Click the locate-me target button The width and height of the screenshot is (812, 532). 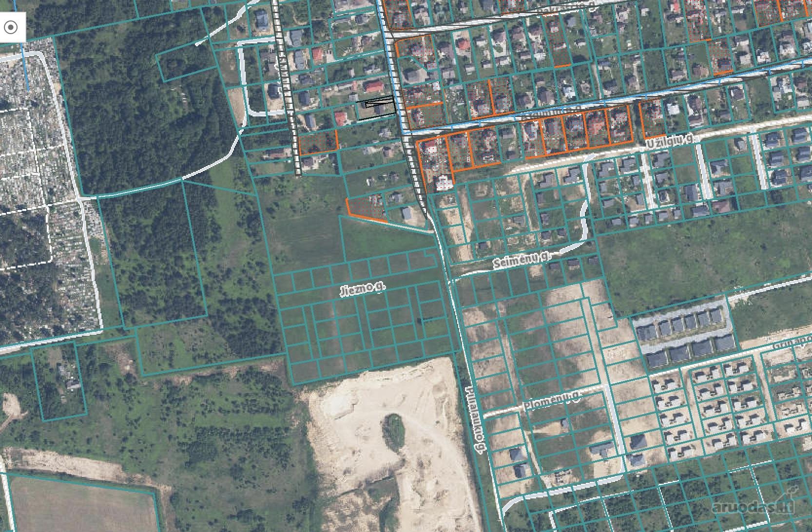[x=10, y=27]
